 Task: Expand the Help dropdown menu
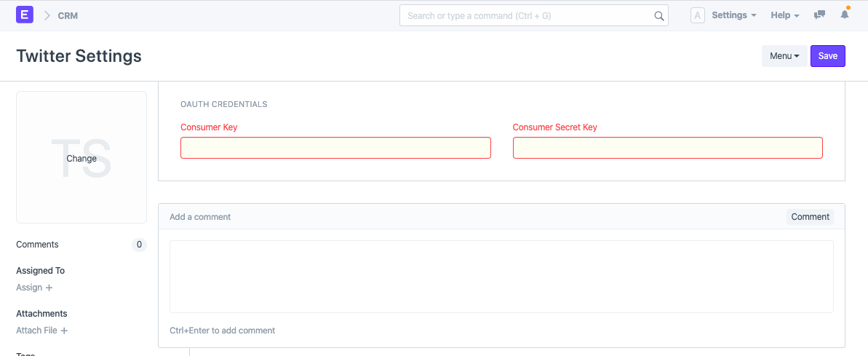tap(784, 15)
